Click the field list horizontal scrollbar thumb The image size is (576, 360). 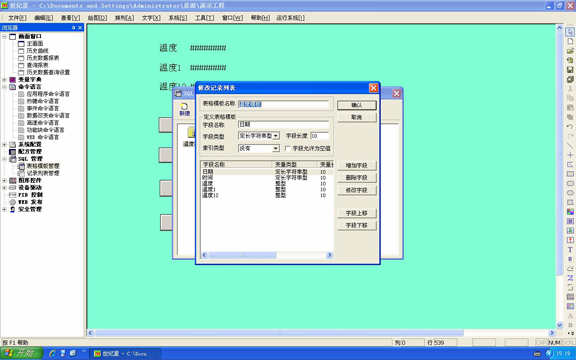(x=242, y=255)
